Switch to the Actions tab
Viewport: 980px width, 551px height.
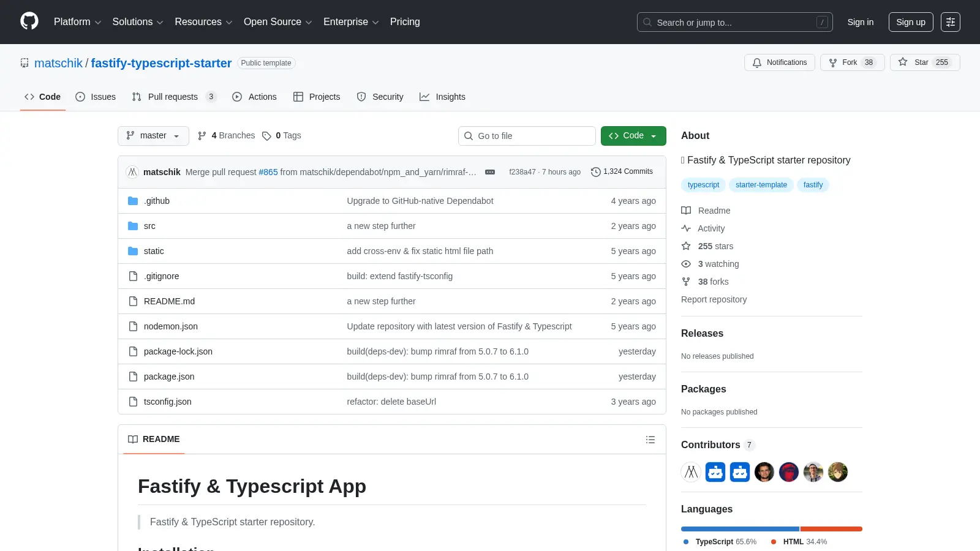tap(254, 97)
